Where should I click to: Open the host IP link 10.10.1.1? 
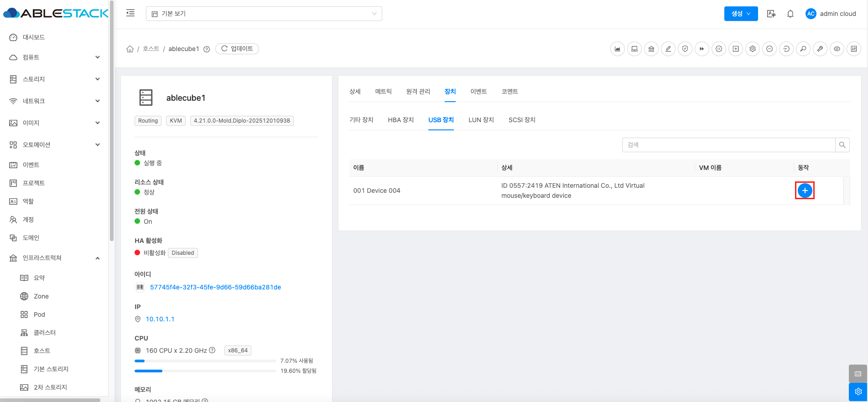(x=160, y=319)
